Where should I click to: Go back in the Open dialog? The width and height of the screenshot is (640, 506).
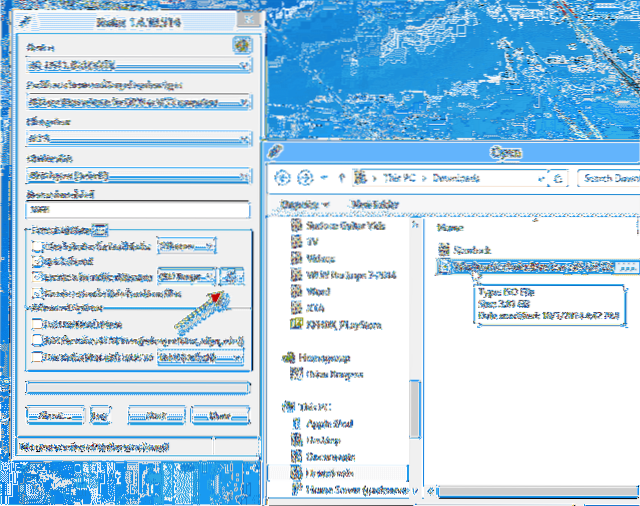click(281, 178)
